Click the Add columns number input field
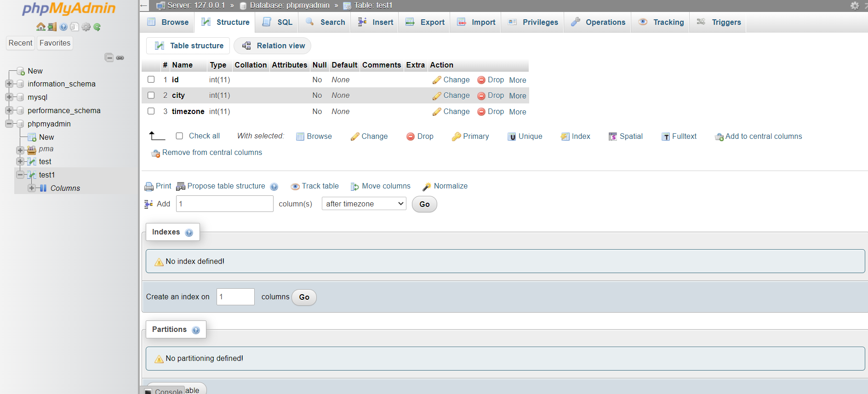This screenshot has width=868, height=394. tap(225, 204)
